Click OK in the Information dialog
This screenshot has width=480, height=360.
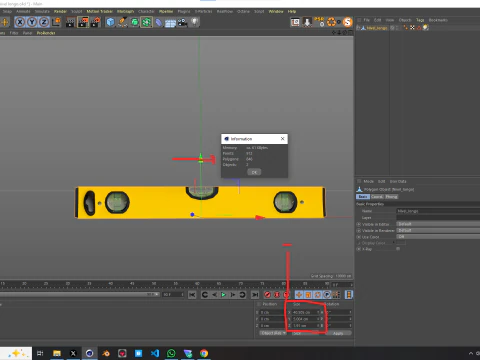[x=254, y=172]
